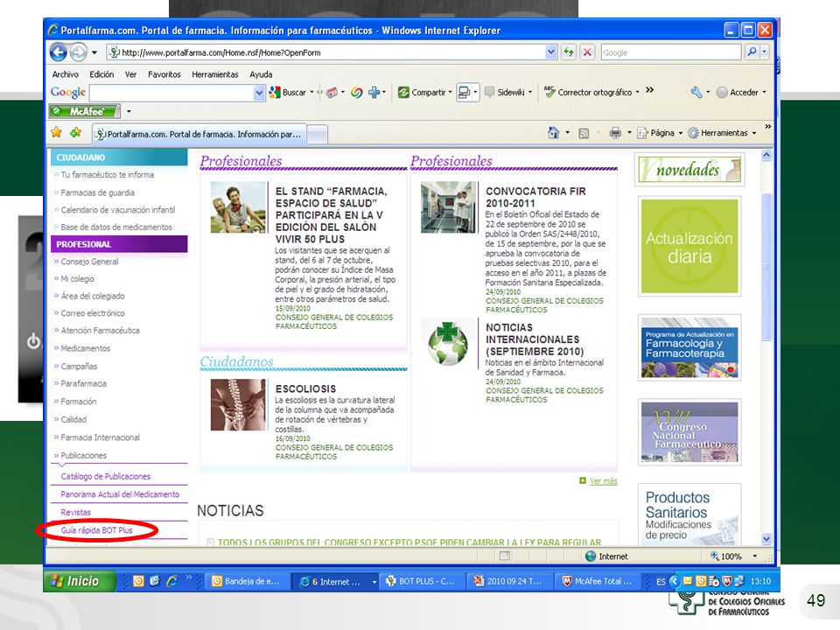
Task: Click the Google toolbar Buscar icon
Action: point(275,92)
